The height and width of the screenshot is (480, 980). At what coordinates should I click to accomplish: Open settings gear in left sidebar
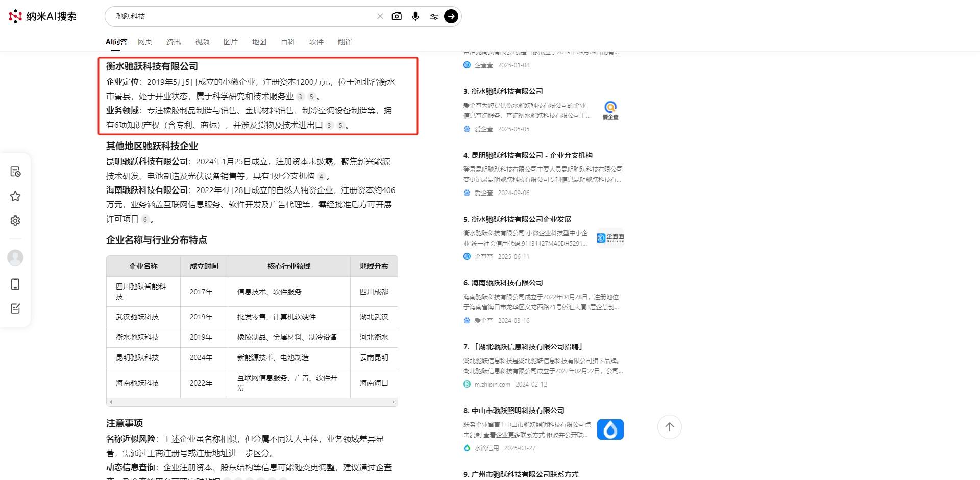pyautogui.click(x=15, y=221)
